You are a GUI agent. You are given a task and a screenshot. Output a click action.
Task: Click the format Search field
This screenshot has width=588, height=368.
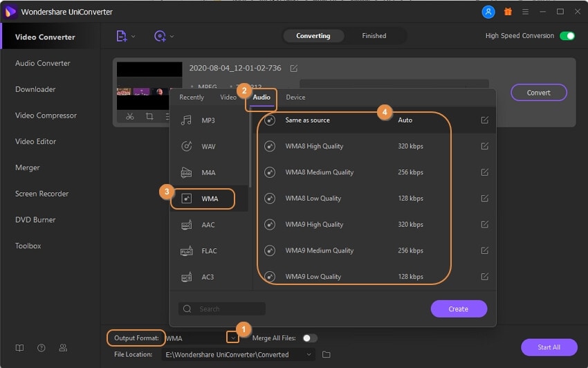[221, 309]
